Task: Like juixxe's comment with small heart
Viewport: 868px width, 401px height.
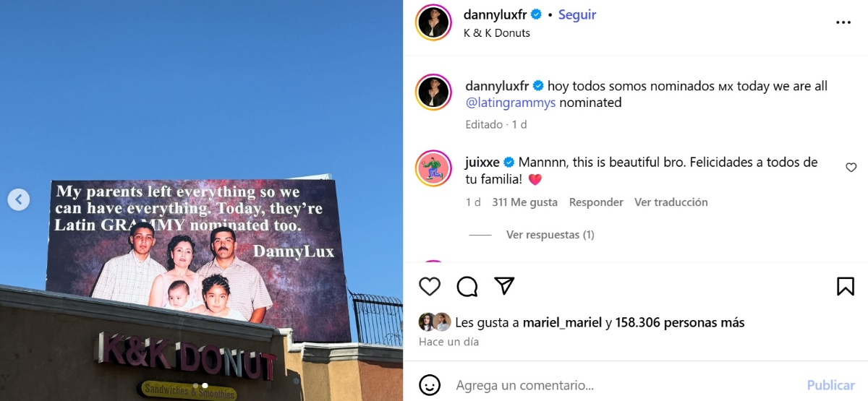Action: click(x=851, y=168)
